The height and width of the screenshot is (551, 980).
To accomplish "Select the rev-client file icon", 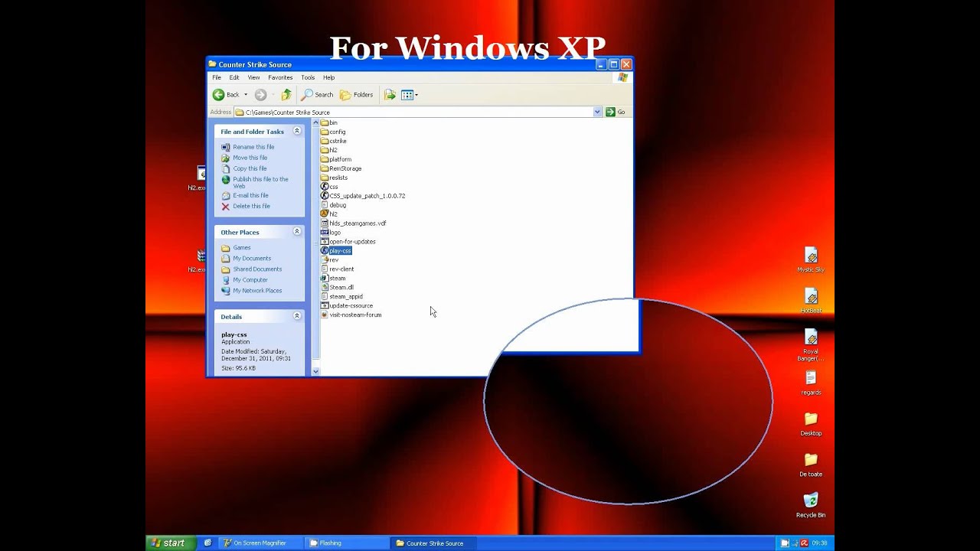I will (x=324, y=269).
